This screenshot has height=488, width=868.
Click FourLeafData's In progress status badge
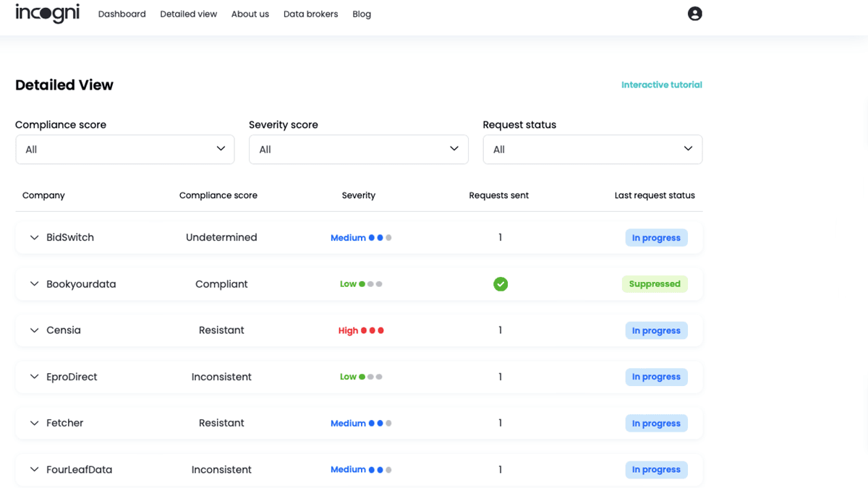click(656, 470)
